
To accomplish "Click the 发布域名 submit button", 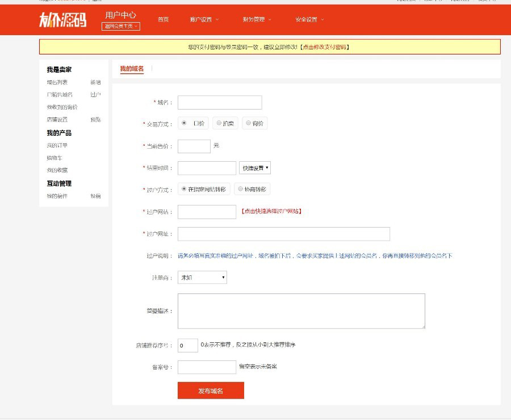I will (211, 390).
